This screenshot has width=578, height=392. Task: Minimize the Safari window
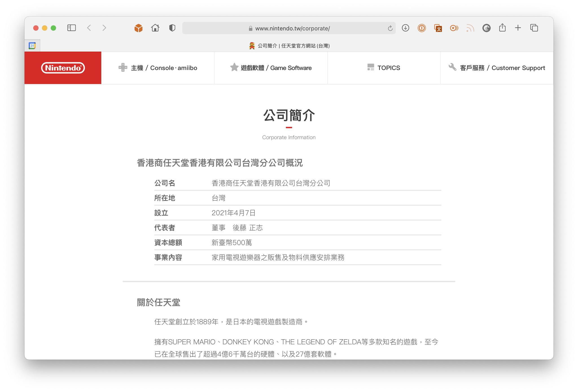click(45, 28)
